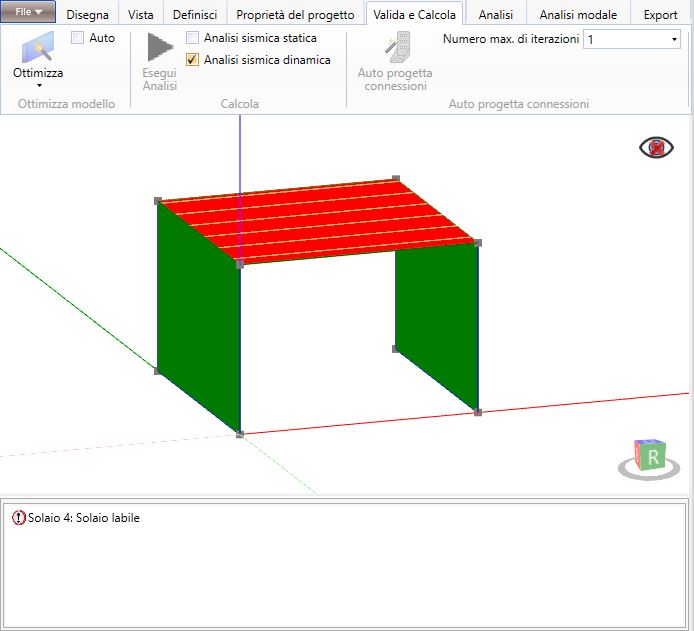Enable Analisi sismica statica checkbox
Image resolution: width=694 pixels, height=631 pixels.
tap(192, 38)
